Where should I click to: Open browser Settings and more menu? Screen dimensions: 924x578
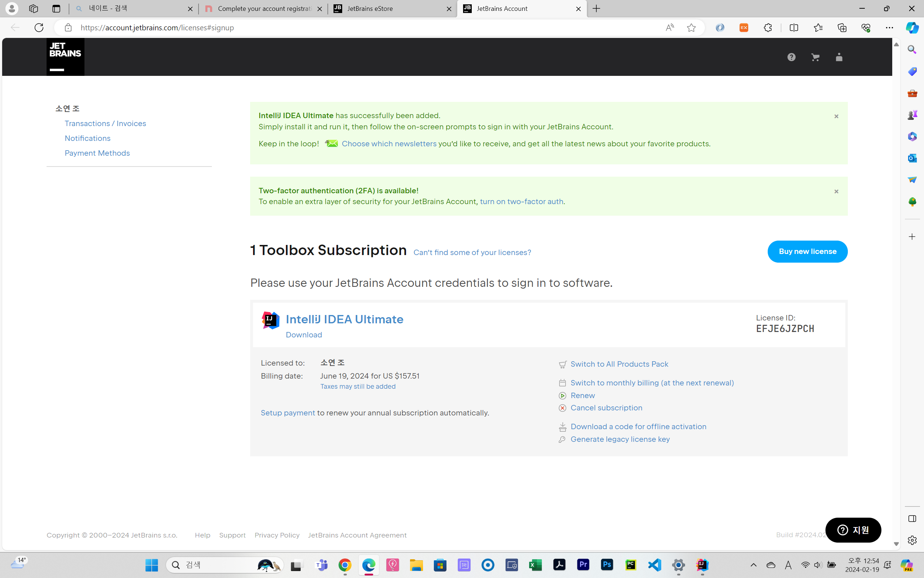click(x=889, y=27)
